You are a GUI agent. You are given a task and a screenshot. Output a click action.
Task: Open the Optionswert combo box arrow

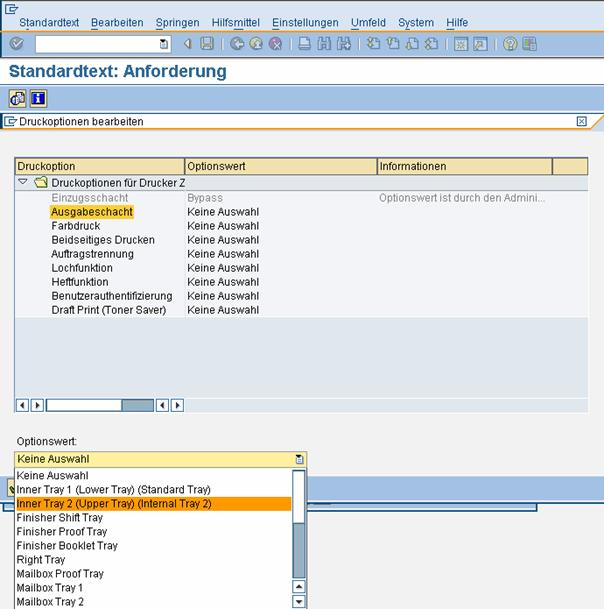click(300, 459)
